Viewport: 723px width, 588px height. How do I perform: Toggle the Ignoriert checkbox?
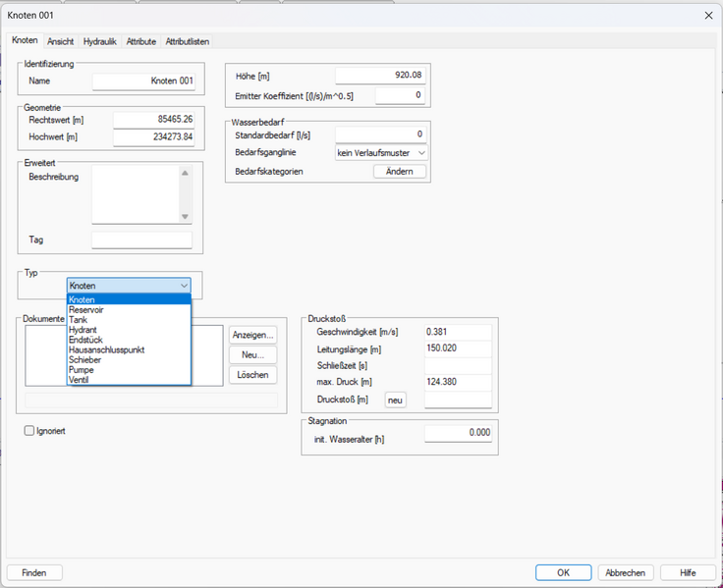(29, 431)
